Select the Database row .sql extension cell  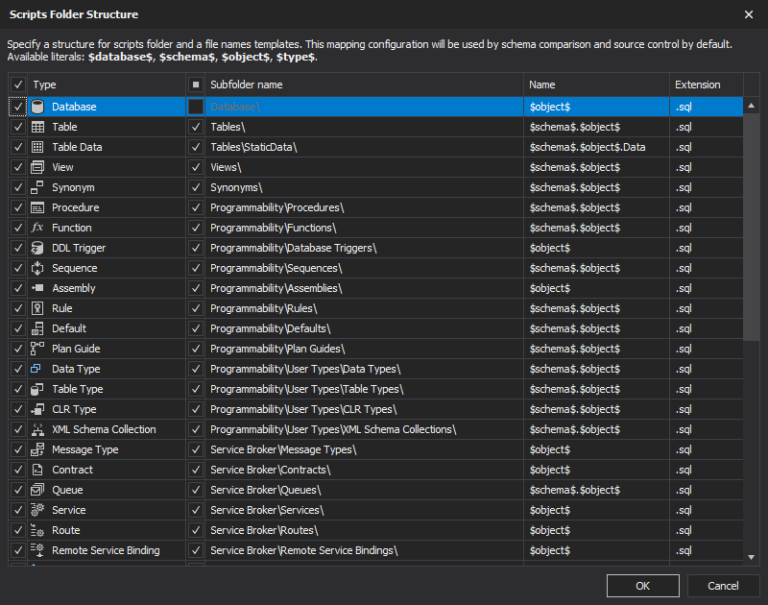[x=706, y=106]
